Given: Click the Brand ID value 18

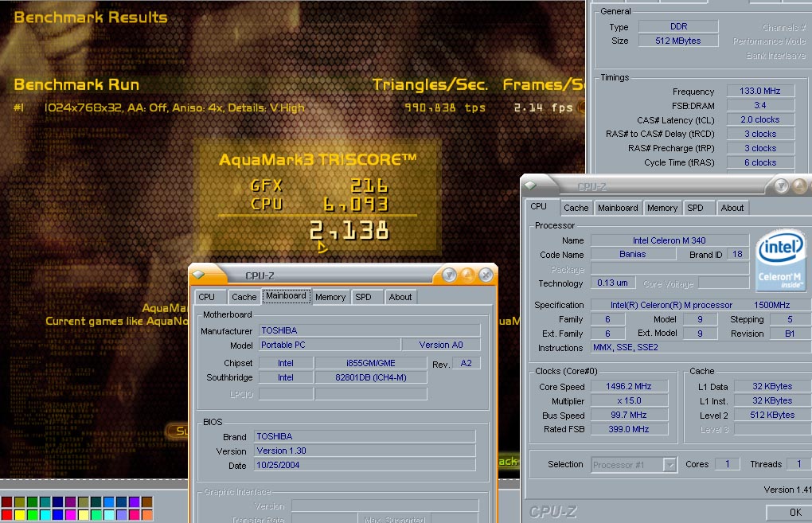Looking at the screenshot, I should (x=737, y=254).
